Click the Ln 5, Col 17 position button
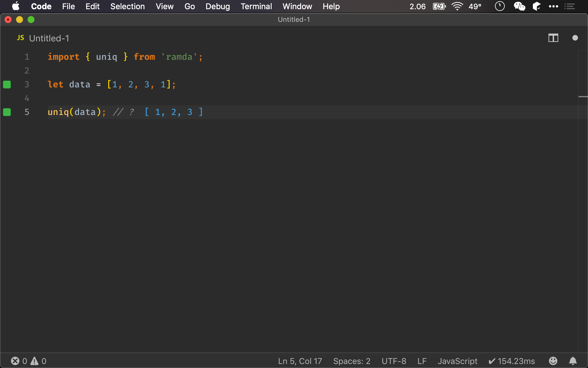This screenshot has height=368, width=588. point(300,361)
